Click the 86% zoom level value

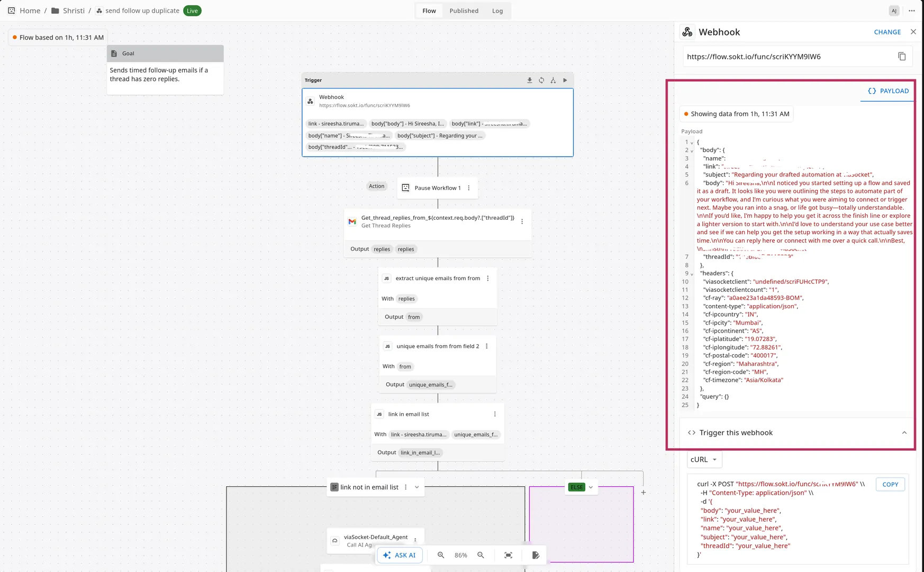[x=461, y=555]
